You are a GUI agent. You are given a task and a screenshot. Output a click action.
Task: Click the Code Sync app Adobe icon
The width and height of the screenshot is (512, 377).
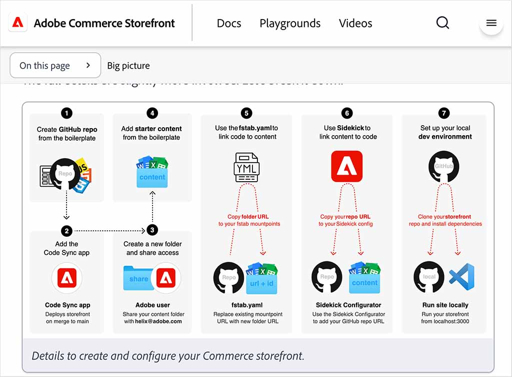(67, 278)
